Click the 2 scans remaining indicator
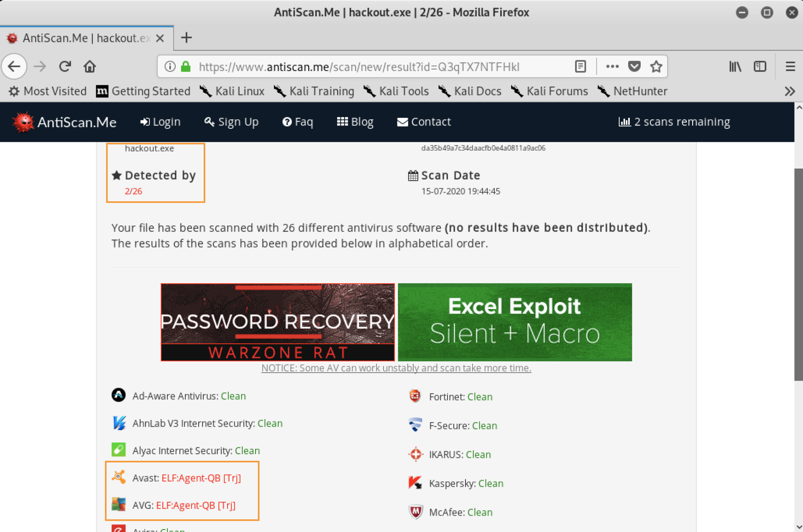The width and height of the screenshot is (803, 532). 674,122
